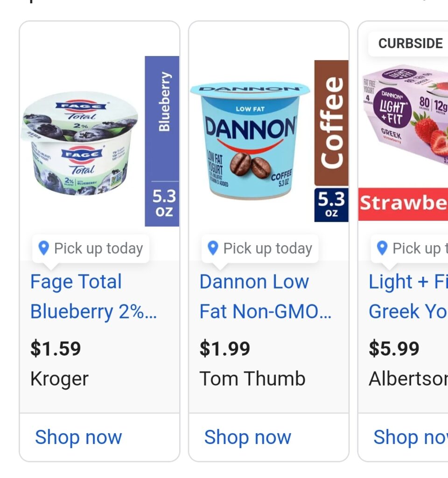Click the $5.99 price on the Albertsons card

[394, 349]
